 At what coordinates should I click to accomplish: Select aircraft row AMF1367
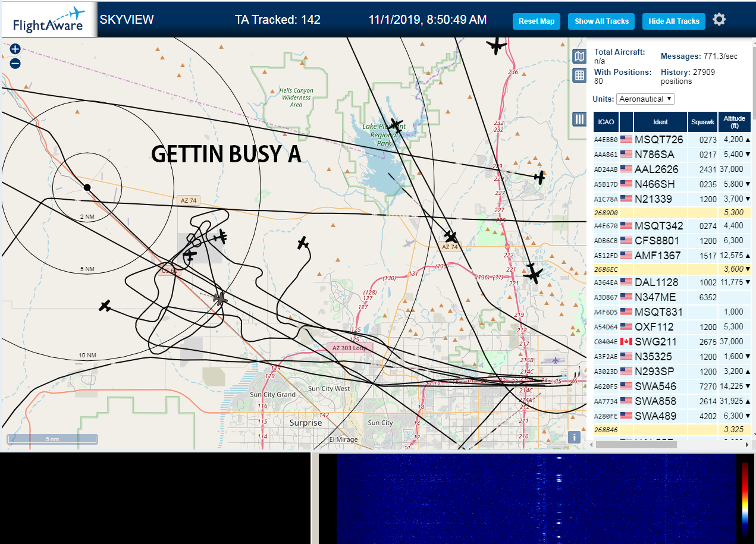pyautogui.click(x=672, y=256)
